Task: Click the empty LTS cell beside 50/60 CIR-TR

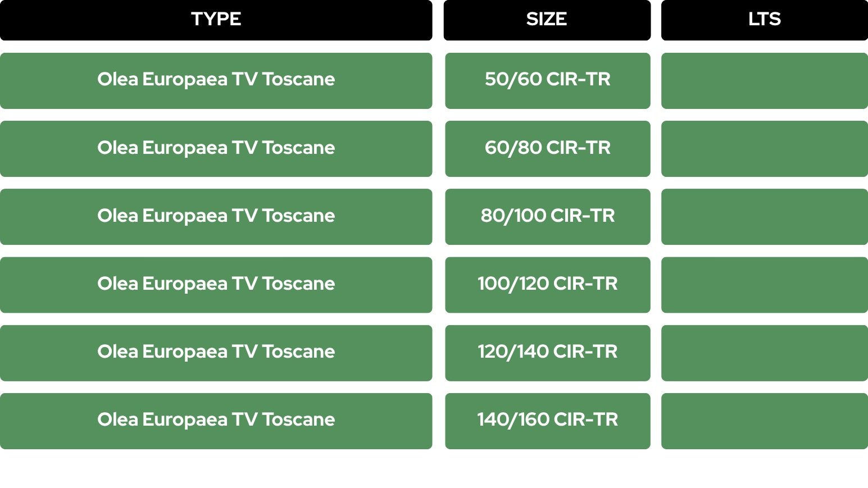Action: coord(765,81)
